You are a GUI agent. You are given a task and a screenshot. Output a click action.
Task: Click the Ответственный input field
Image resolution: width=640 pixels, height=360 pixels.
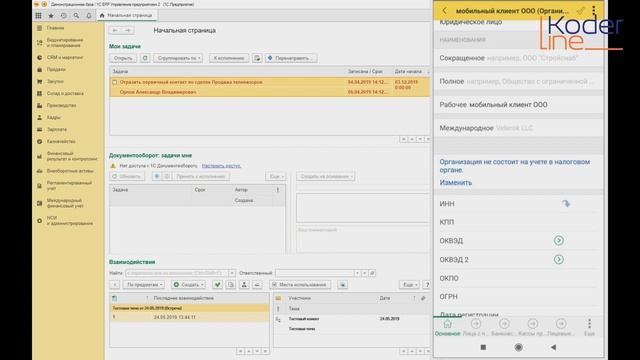[x=314, y=273]
